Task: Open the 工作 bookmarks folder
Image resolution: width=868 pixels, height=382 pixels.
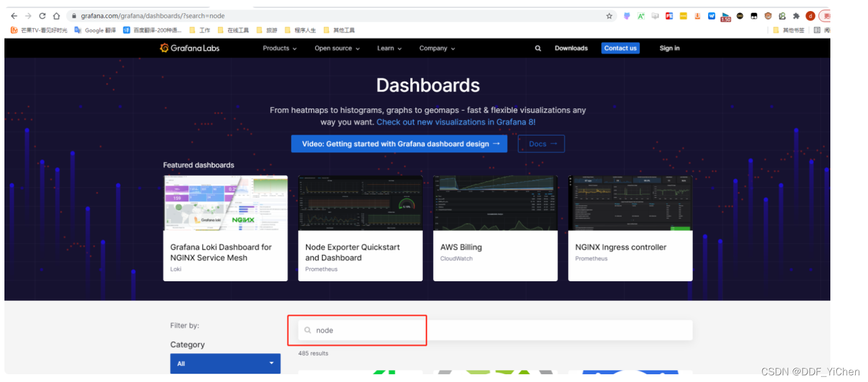Action: coord(200,30)
